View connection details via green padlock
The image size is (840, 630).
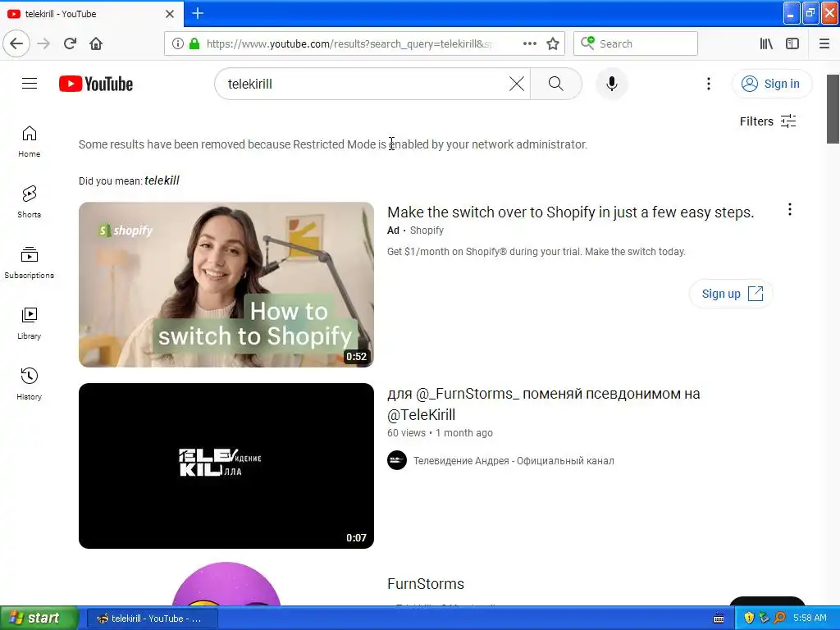pos(194,43)
